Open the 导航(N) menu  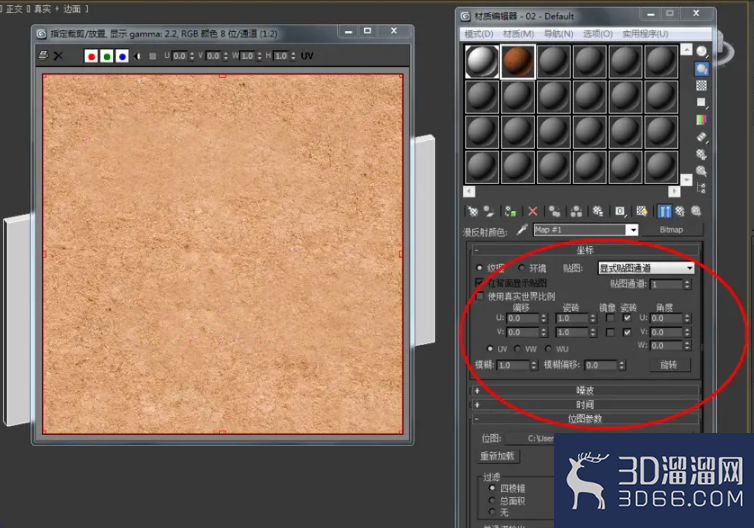558,34
